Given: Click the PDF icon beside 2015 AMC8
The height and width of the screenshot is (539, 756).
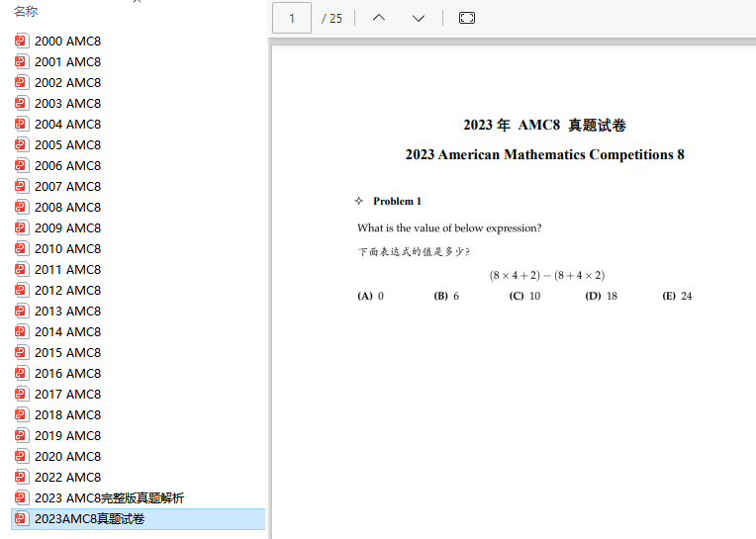Looking at the screenshot, I should (x=21, y=352).
